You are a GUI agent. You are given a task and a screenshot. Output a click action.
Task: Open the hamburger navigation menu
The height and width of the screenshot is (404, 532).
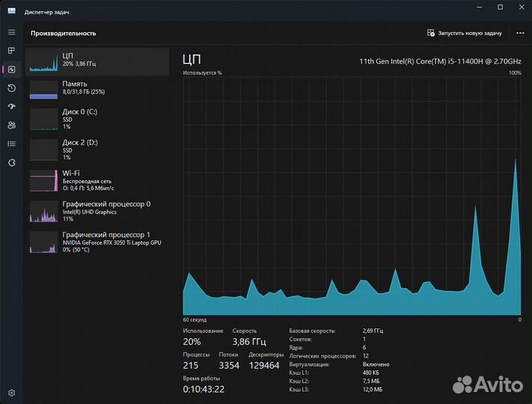[11, 32]
